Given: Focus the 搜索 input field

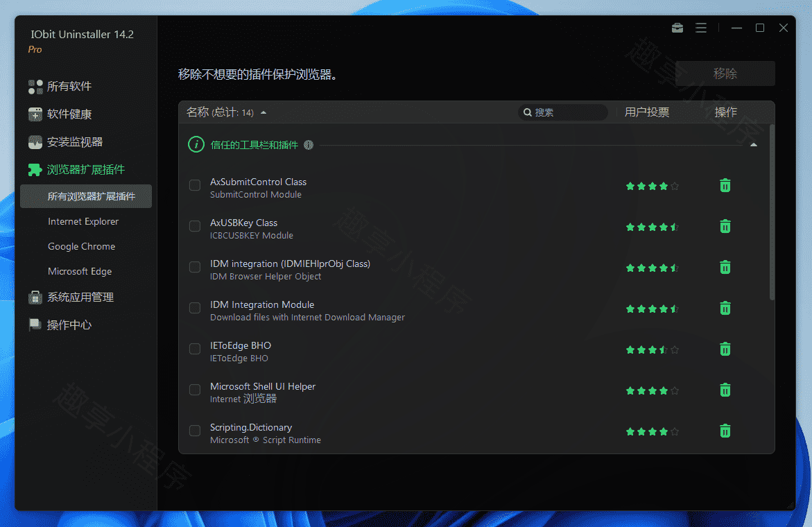Looking at the screenshot, I should (x=563, y=112).
